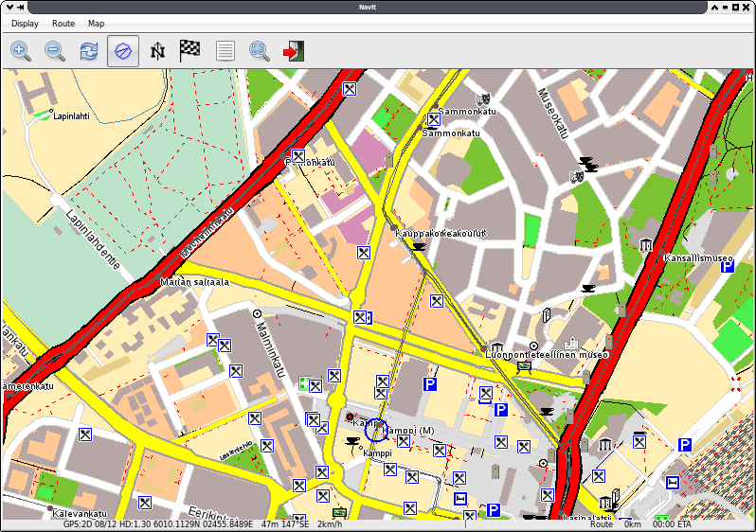756x532 pixels.
Task: Open the roadbook list icon
Action: pyautogui.click(x=225, y=51)
